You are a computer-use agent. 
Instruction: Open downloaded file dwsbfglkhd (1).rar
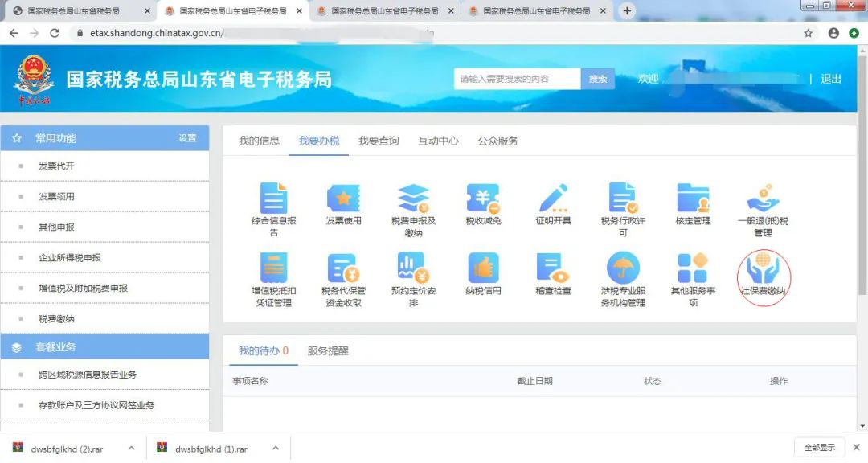pos(211,449)
